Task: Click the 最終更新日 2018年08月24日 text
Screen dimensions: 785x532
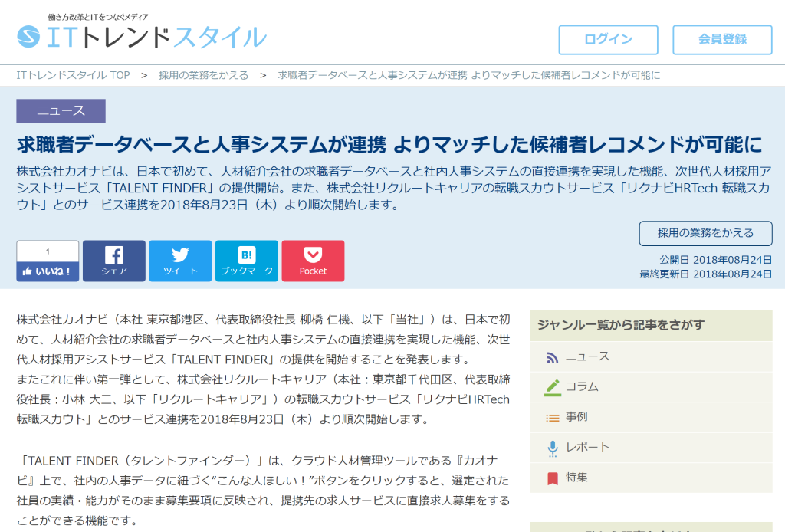Action: click(705, 274)
